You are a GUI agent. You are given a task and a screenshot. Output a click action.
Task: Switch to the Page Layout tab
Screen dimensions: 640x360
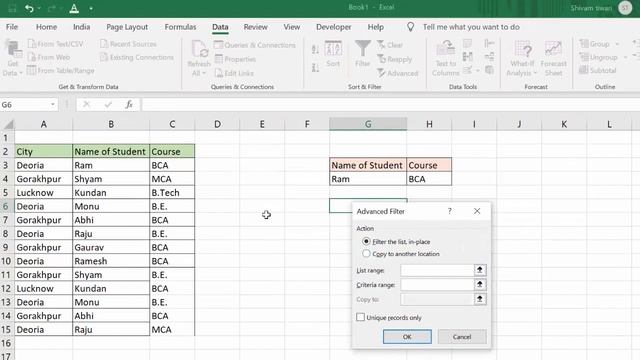pos(127,27)
